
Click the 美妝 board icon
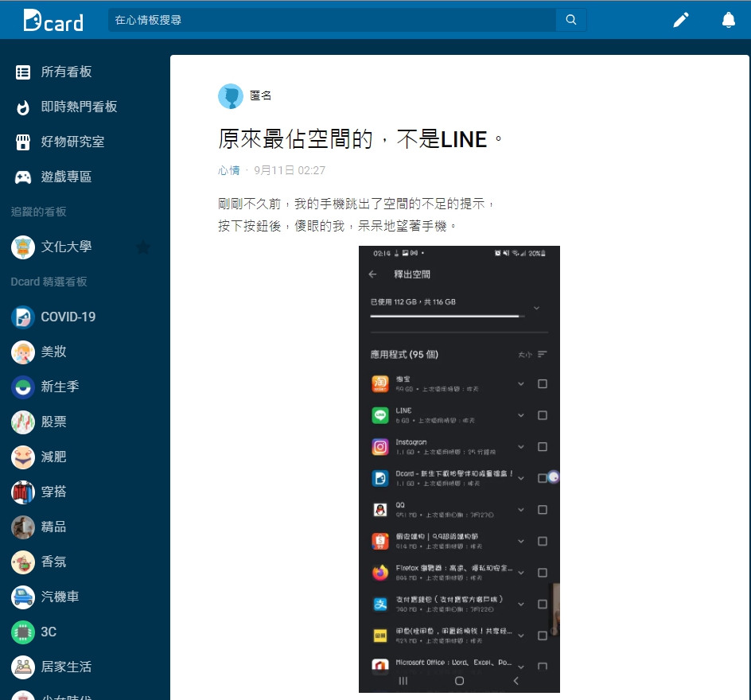(x=23, y=352)
